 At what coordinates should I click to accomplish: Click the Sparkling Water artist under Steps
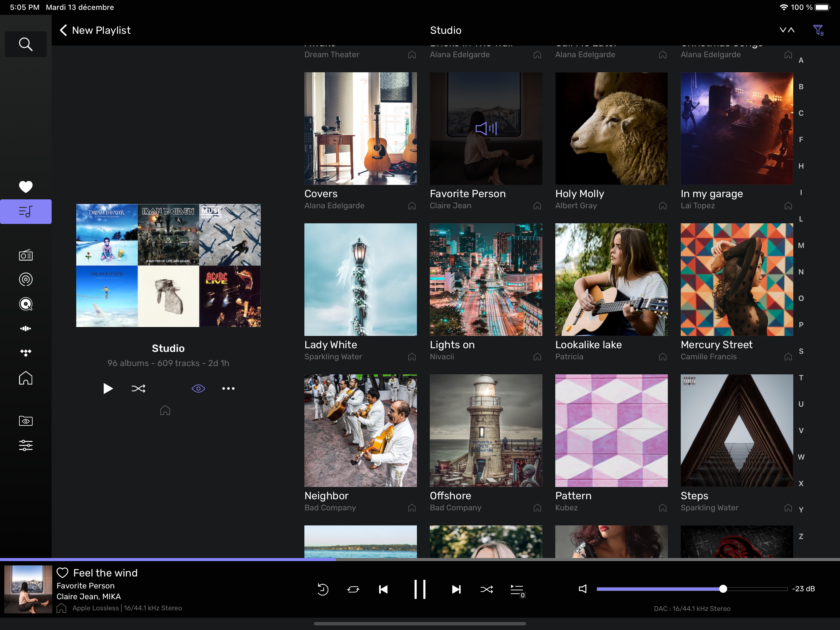[709, 508]
